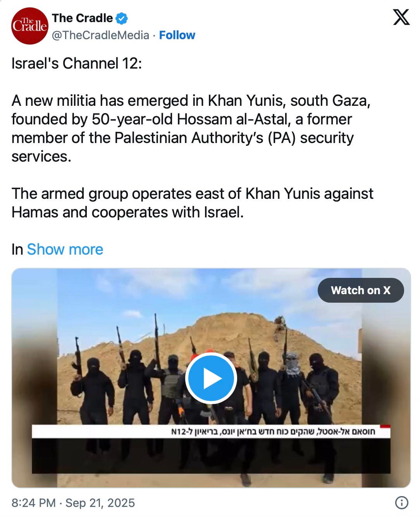
Task: Click the "Israel's Channel 12:" line
Action: (x=77, y=63)
